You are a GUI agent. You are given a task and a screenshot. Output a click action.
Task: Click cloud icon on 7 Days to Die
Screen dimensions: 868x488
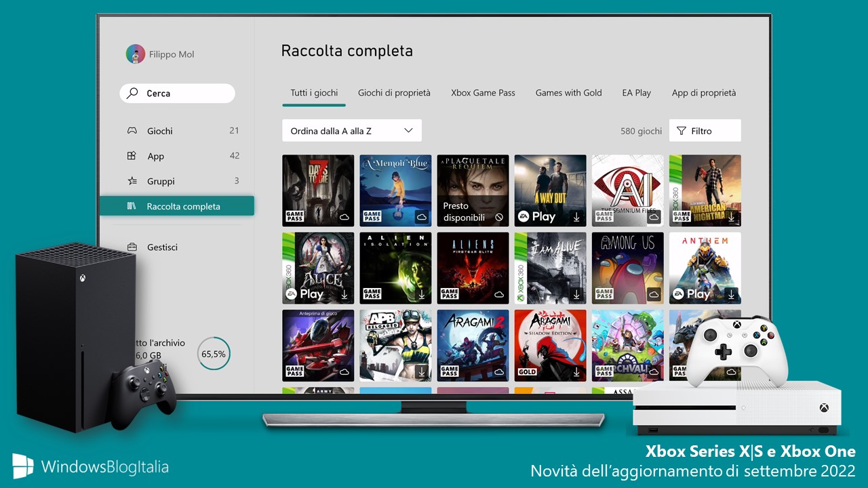tap(344, 217)
